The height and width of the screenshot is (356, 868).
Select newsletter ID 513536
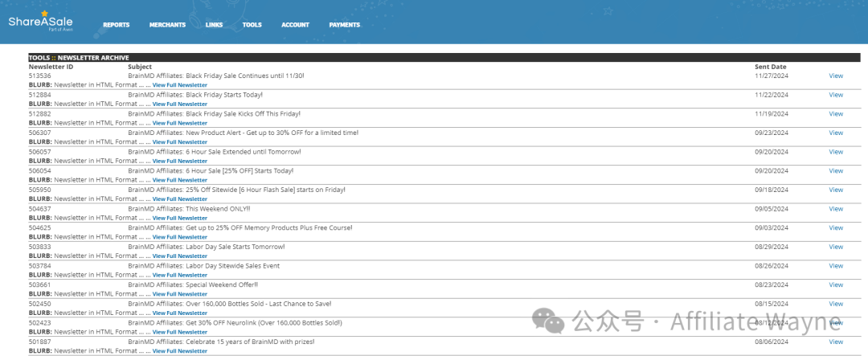(x=40, y=76)
